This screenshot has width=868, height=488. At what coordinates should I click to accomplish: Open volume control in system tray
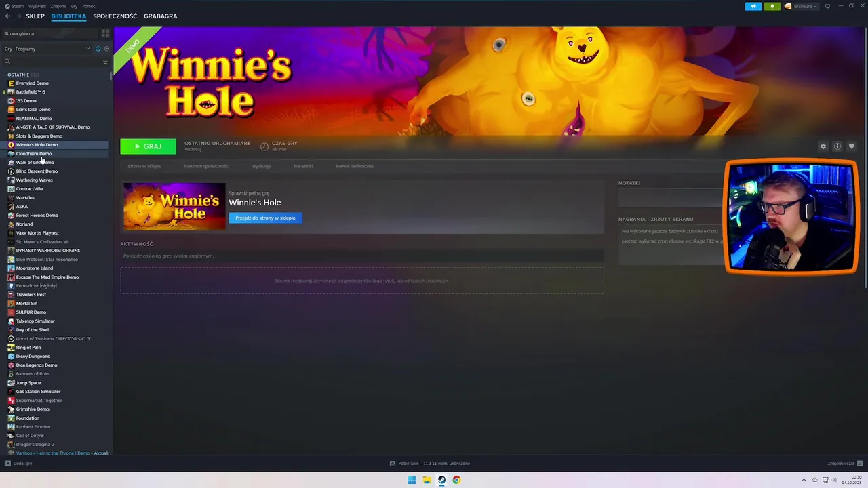(x=833, y=480)
